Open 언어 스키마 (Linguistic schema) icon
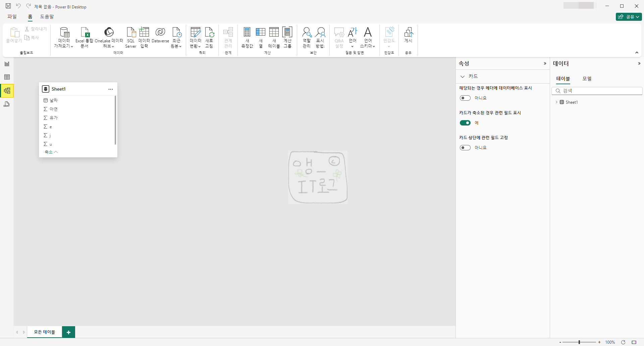The width and height of the screenshot is (644, 346). click(368, 38)
